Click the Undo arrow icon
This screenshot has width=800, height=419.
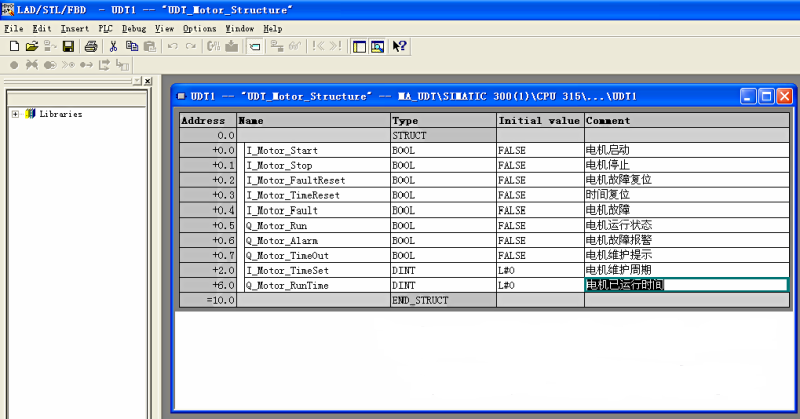pos(172,46)
